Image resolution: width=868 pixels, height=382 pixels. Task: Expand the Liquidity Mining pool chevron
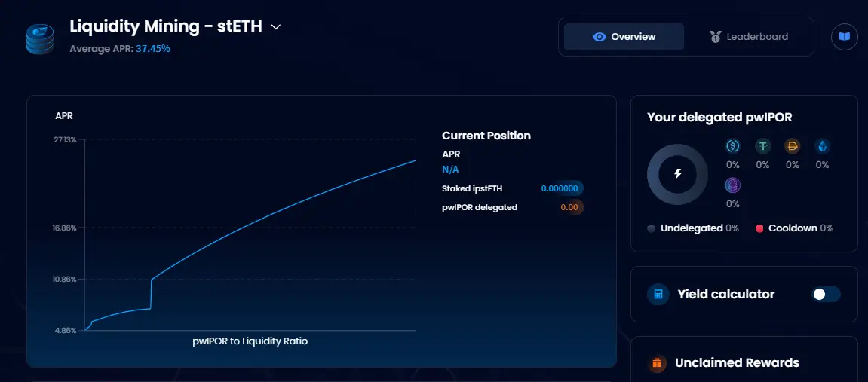coord(276,26)
